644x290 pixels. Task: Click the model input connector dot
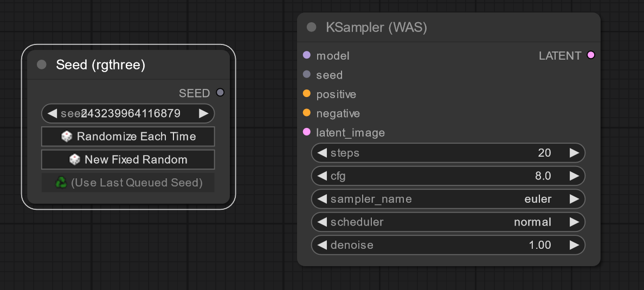[307, 55]
